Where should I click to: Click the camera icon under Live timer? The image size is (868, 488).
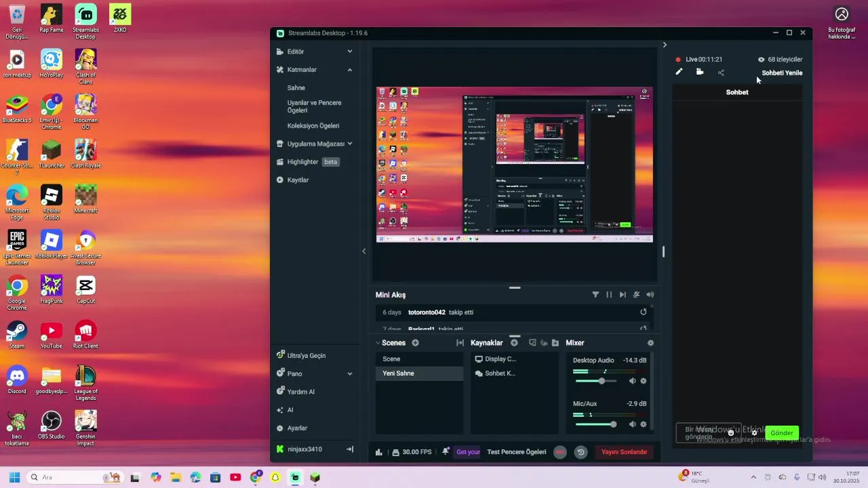coord(700,72)
